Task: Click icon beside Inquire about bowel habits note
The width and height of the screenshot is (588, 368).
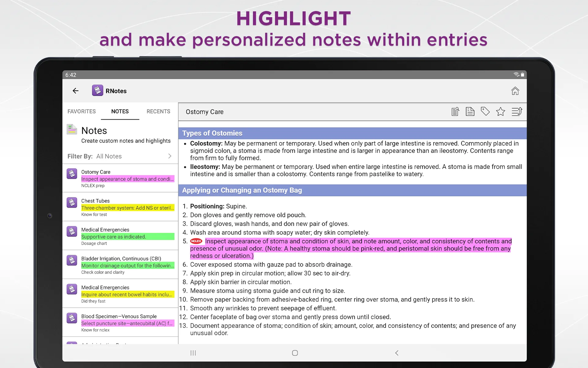Action: tap(72, 289)
